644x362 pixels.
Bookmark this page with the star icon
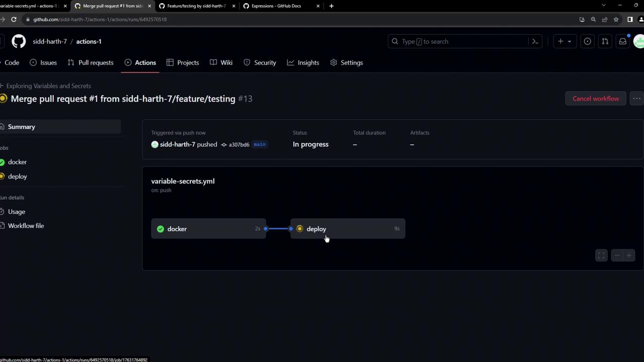tap(616, 19)
